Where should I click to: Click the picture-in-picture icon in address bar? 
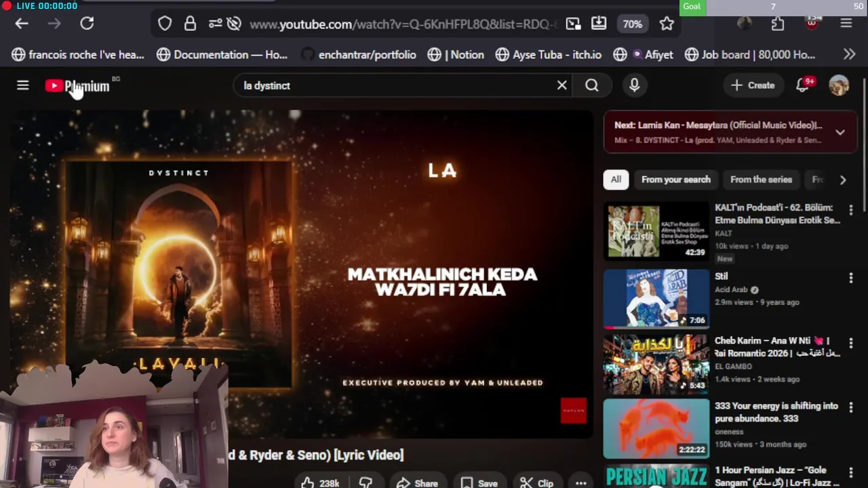pyautogui.click(x=574, y=24)
